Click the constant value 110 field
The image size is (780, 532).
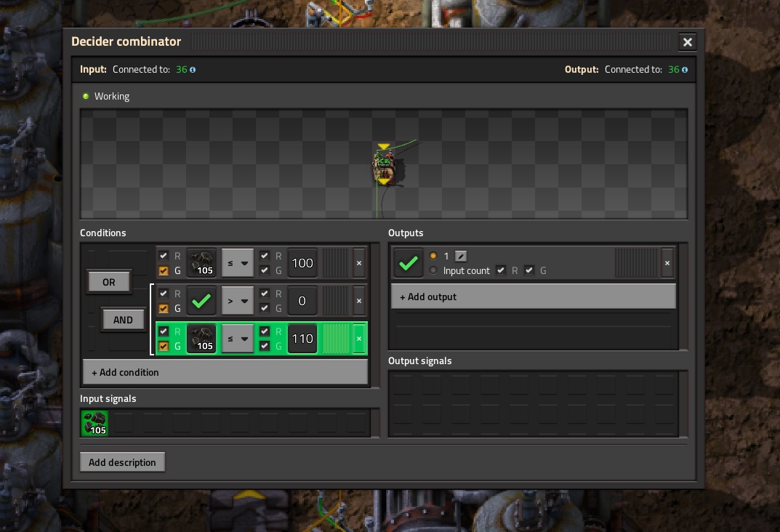tap(302, 339)
